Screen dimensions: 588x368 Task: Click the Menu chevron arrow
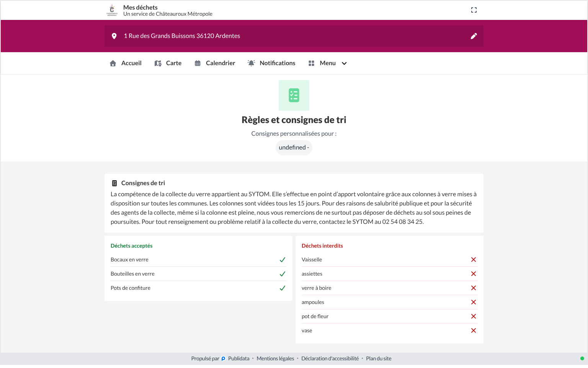[x=344, y=64]
